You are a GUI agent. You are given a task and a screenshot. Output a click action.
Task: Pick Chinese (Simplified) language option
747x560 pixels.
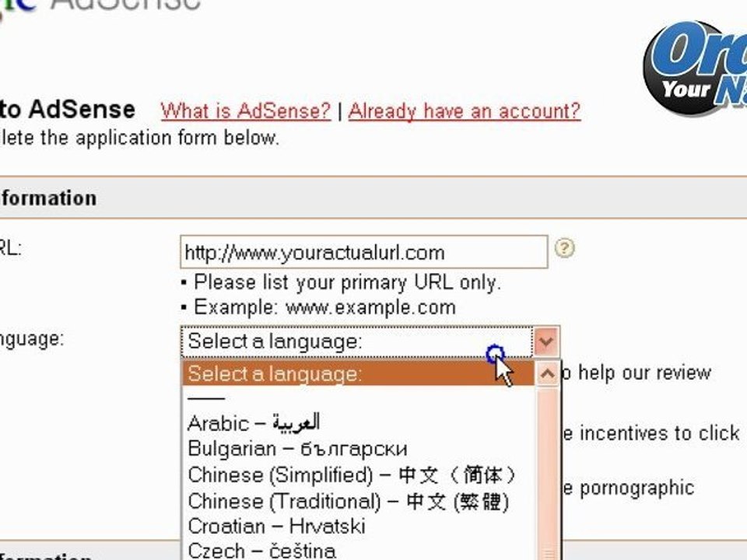tap(358, 474)
